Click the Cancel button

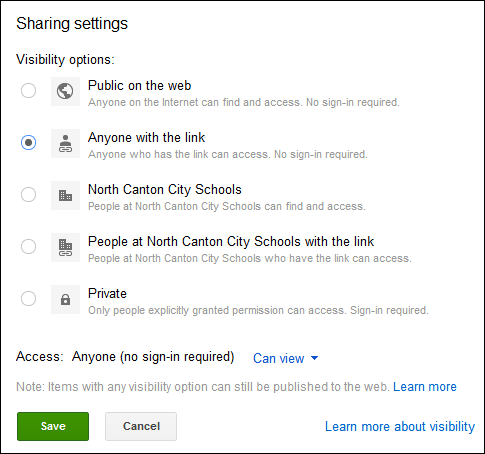(x=141, y=426)
